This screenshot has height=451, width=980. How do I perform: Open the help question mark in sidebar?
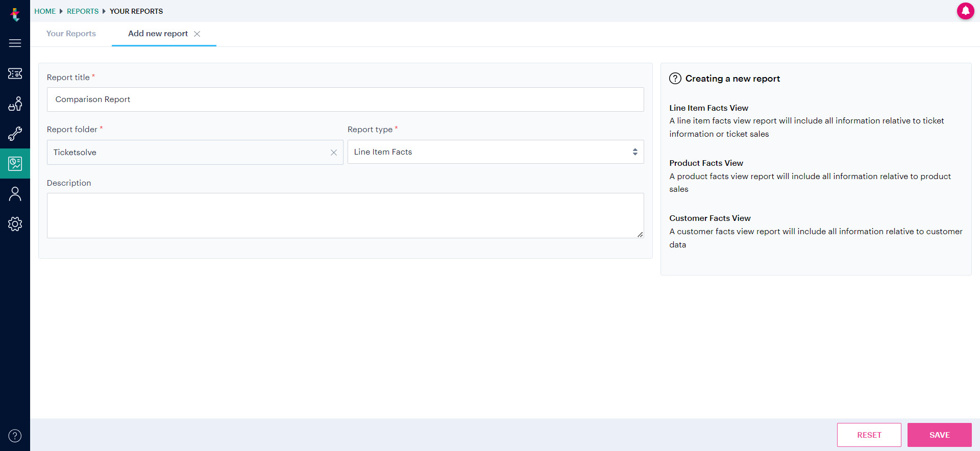[15, 436]
